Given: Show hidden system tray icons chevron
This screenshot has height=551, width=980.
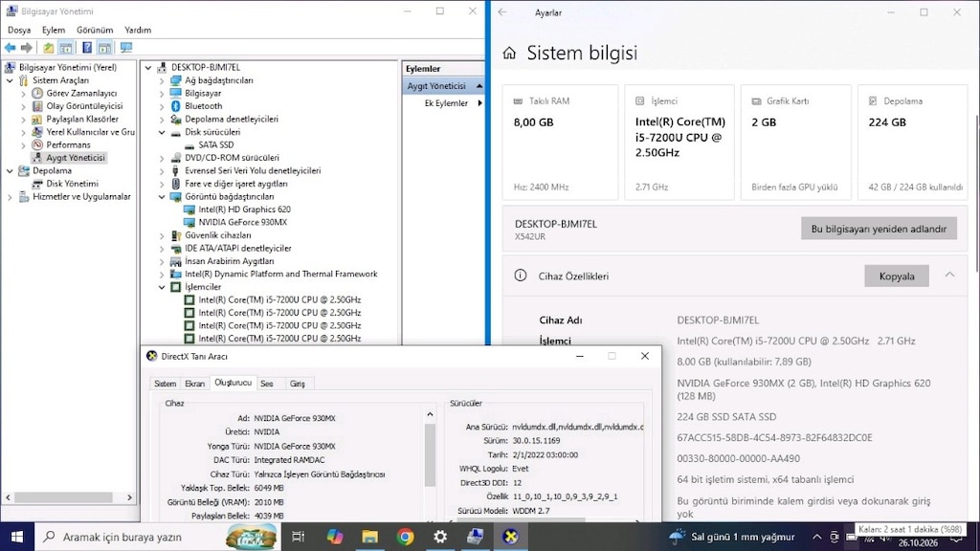Looking at the screenshot, I should (816, 537).
